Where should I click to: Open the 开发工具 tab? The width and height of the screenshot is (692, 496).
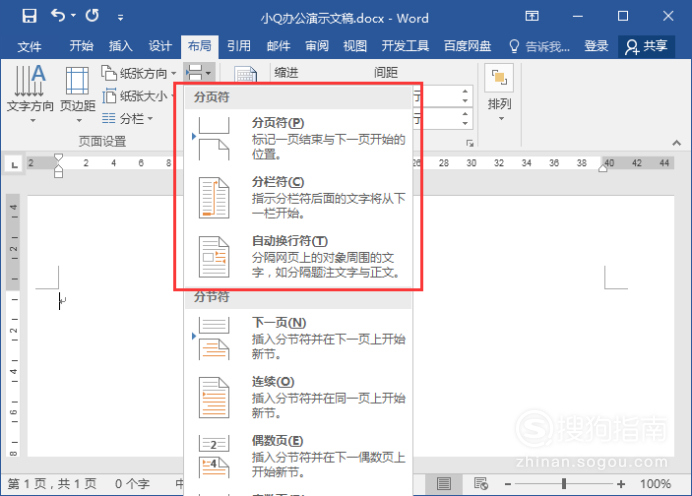[x=405, y=46]
